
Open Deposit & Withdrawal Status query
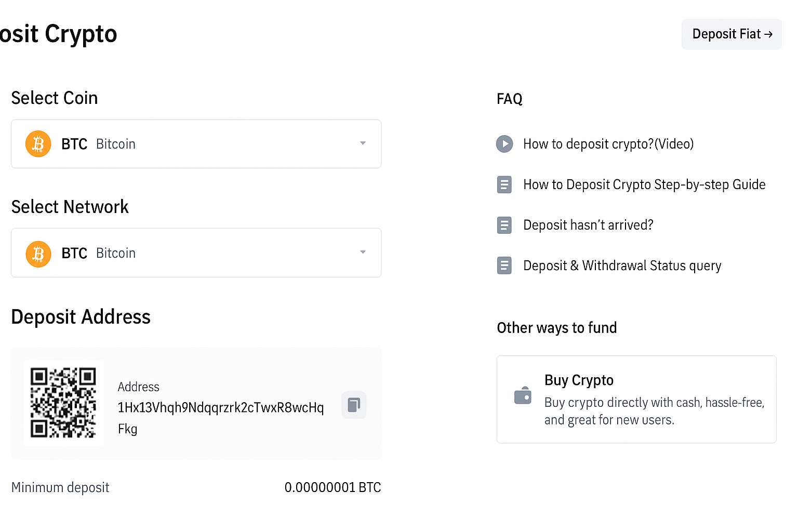622,265
